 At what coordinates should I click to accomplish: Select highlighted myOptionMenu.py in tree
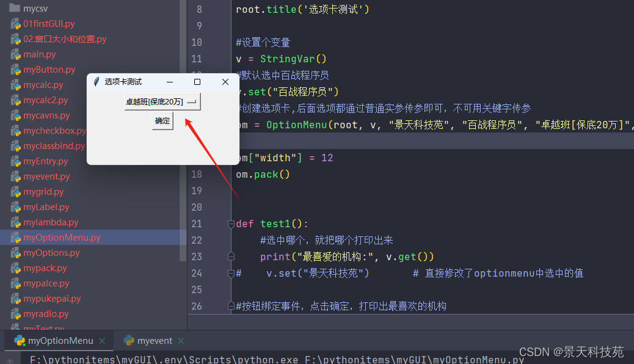coord(62,238)
